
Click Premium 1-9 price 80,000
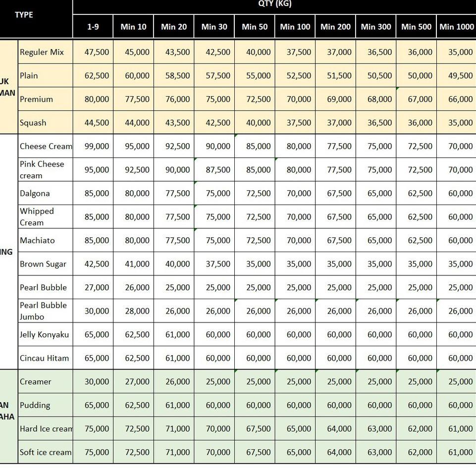(x=93, y=99)
